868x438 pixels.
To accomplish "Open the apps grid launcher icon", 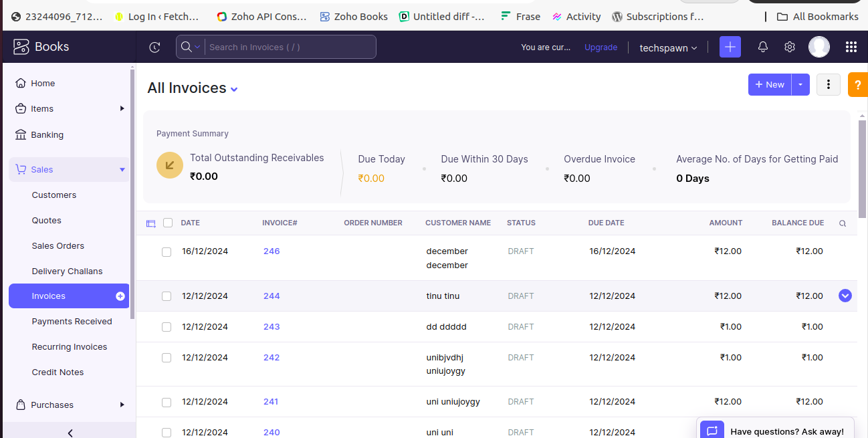I will tap(851, 47).
